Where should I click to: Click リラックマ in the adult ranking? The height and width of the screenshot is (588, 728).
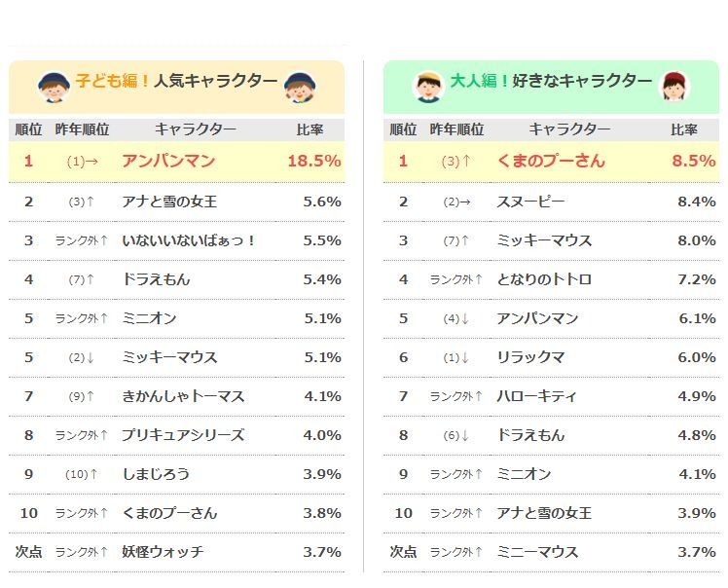point(530,357)
